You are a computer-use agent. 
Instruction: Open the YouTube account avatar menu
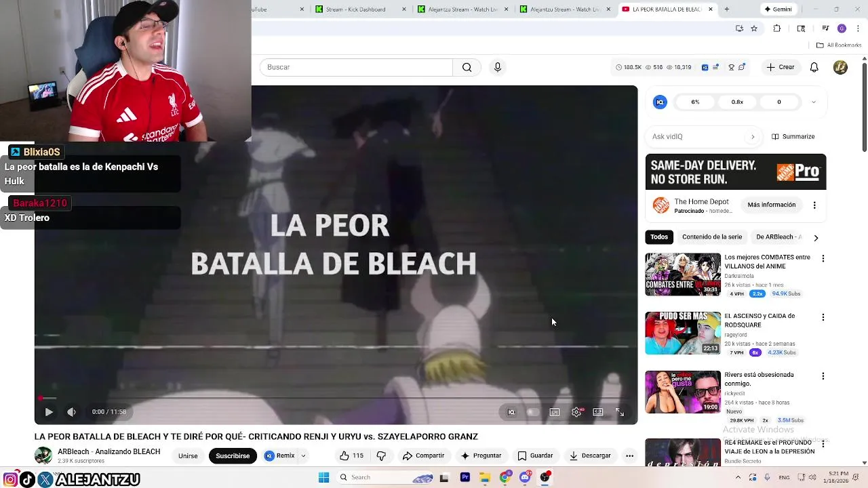840,67
